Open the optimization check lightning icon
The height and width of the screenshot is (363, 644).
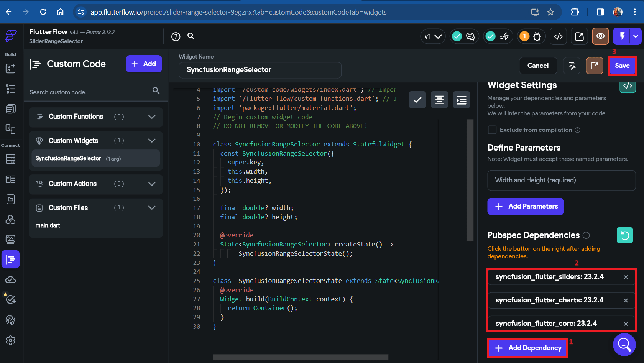tap(504, 36)
